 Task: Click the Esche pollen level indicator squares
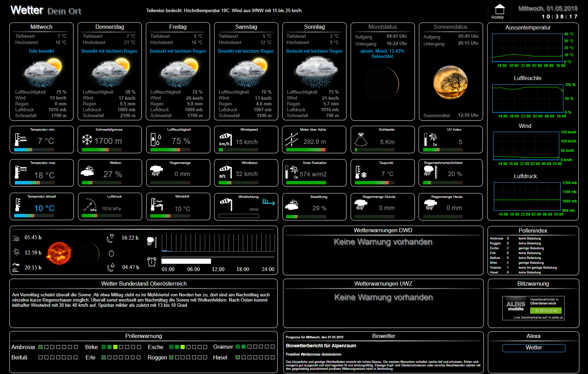[188, 347]
